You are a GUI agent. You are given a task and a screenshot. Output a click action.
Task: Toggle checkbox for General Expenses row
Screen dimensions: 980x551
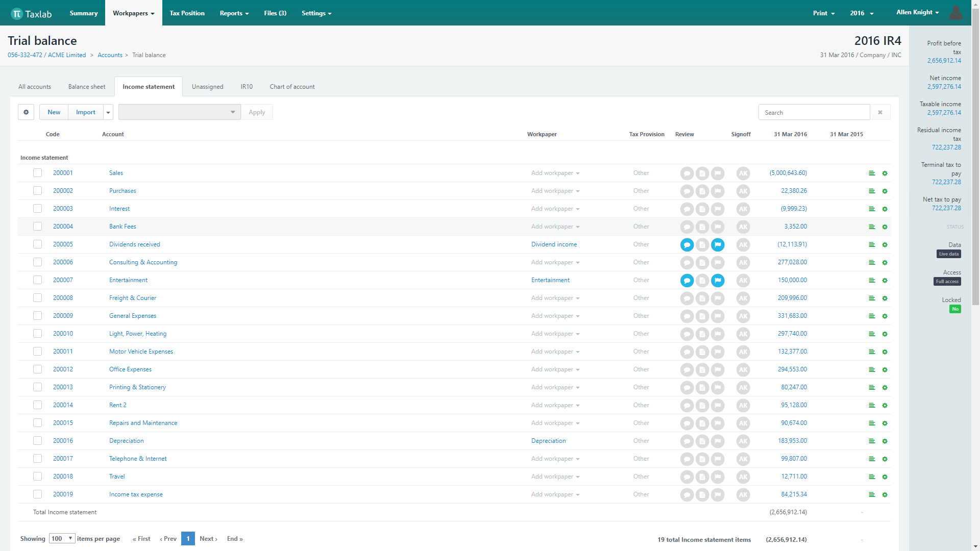tap(37, 315)
